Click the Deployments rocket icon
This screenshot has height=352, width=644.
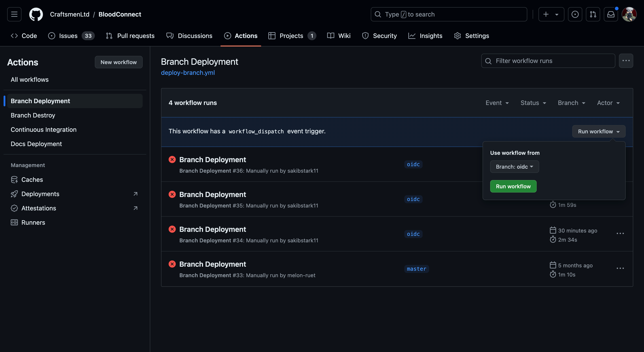click(14, 194)
